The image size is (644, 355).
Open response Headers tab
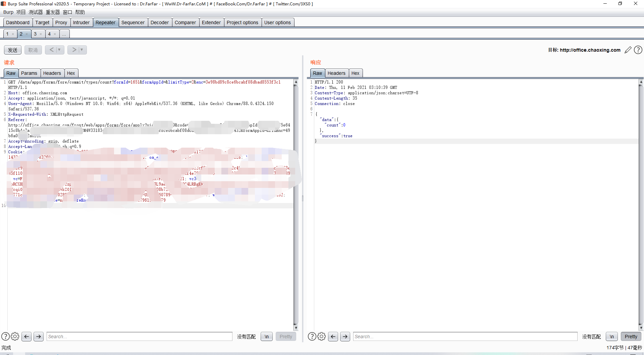coord(336,73)
